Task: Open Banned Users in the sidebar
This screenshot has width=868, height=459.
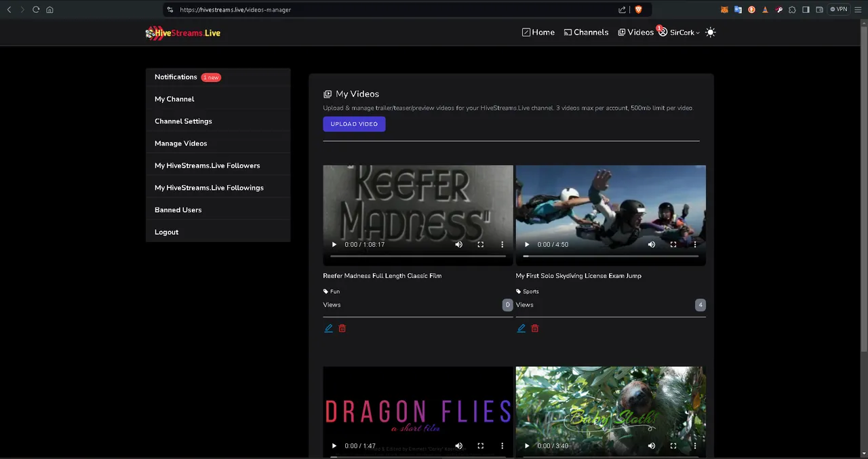Action: click(218, 210)
